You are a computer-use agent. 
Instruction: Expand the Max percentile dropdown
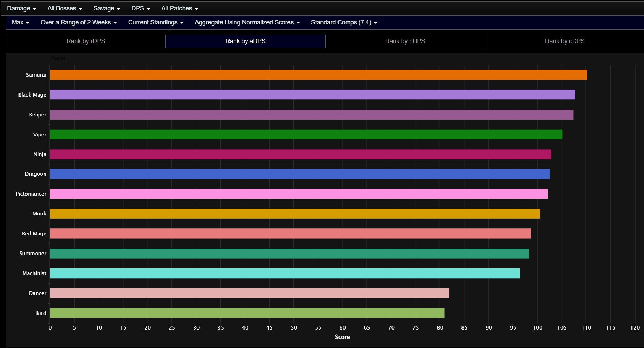[20, 22]
